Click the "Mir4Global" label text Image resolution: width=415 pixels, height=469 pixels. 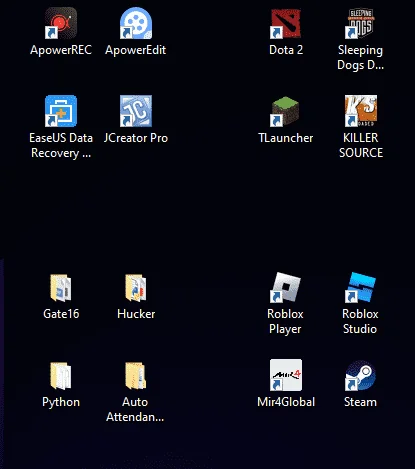pos(286,402)
